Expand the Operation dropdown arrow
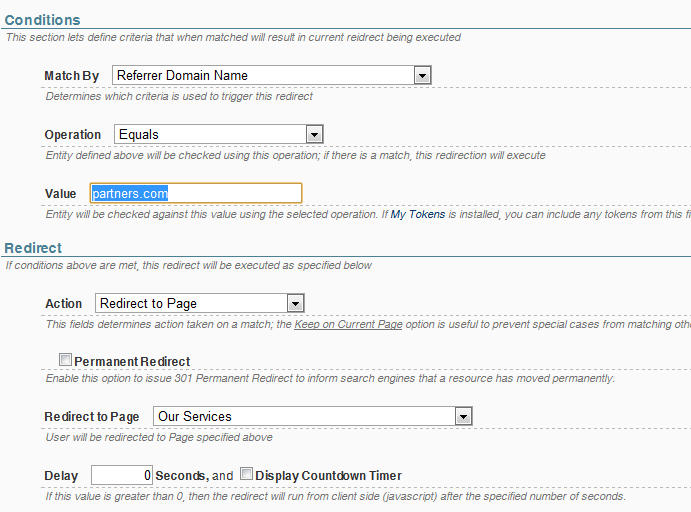 point(314,134)
